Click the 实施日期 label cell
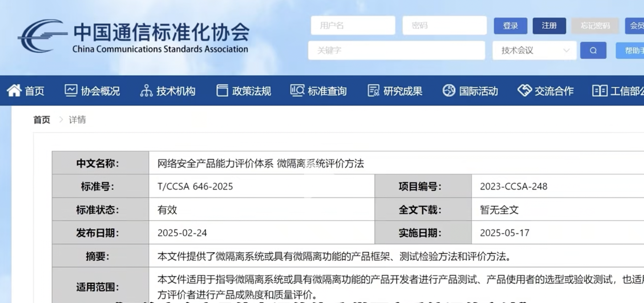The image size is (644, 303). [423, 232]
